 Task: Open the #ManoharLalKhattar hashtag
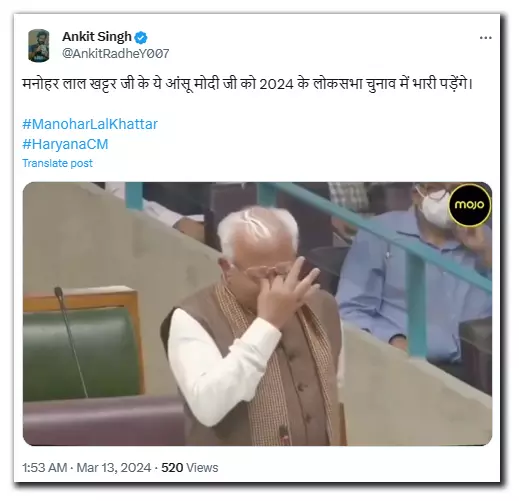pyautogui.click(x=90, y=124)
